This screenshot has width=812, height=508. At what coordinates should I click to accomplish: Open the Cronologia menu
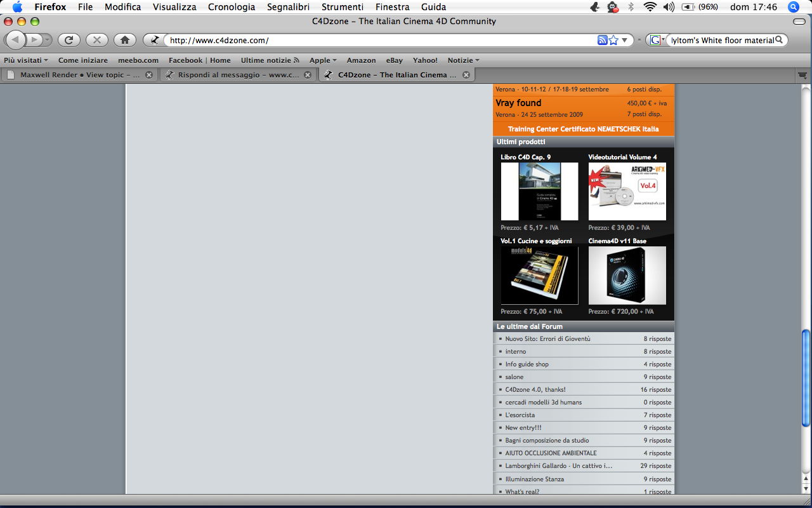point(232,7)
